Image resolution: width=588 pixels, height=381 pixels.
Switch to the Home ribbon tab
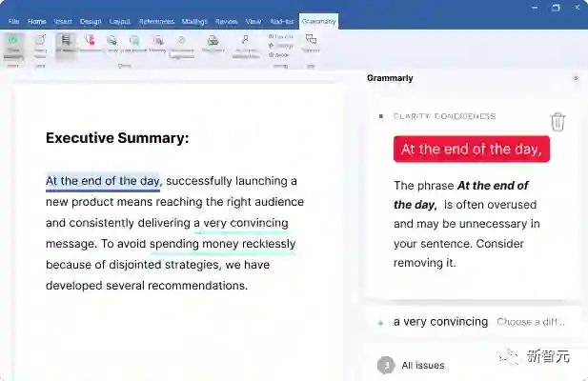(x=37, y=22)
